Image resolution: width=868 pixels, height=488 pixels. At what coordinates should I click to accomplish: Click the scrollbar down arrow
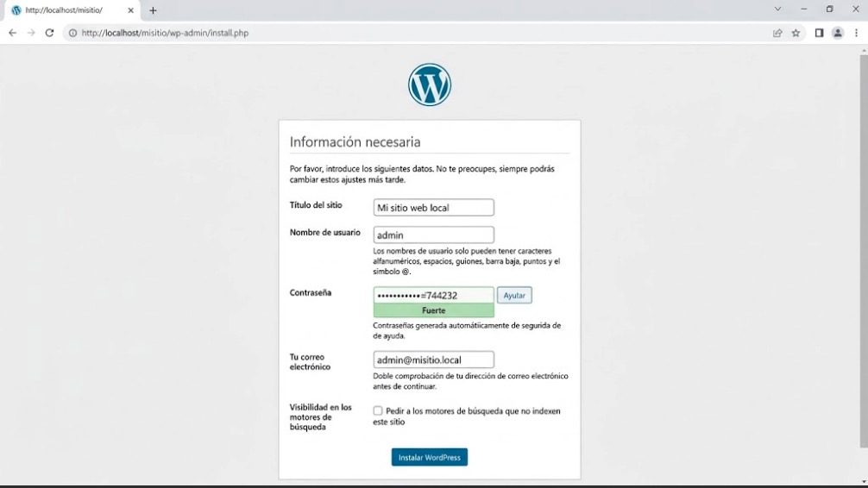coord(864,482)
